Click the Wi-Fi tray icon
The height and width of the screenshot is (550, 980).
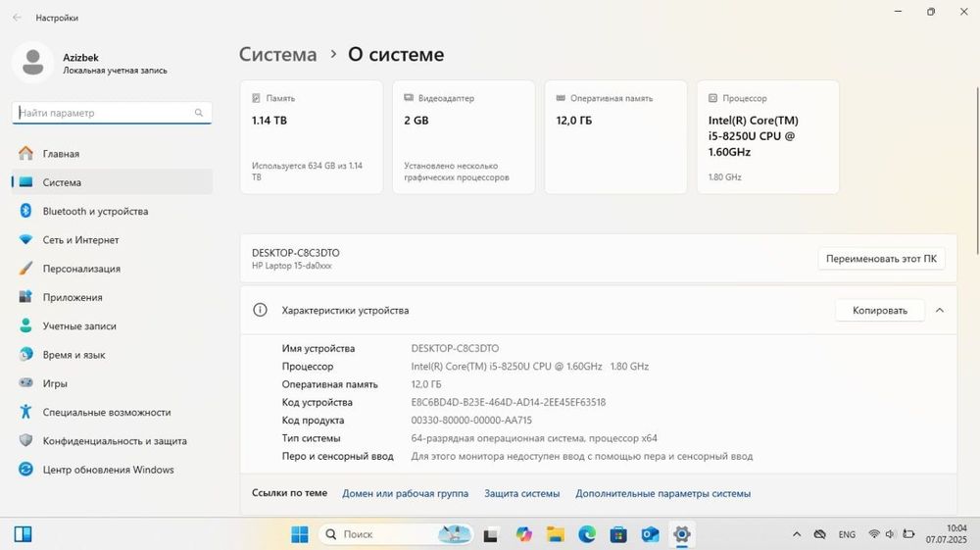click(874, 534)
